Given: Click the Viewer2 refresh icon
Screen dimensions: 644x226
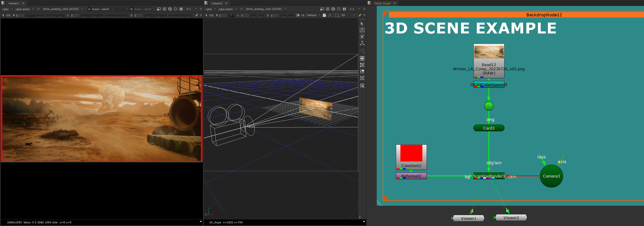Looking at the screenshot, I should click(x=333, y=9).
